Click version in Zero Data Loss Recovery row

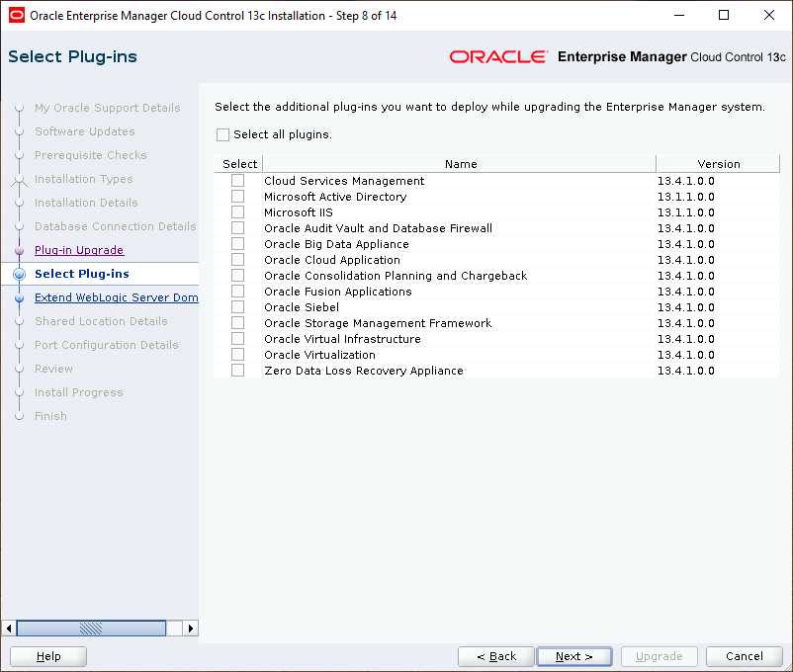point(686,371)
